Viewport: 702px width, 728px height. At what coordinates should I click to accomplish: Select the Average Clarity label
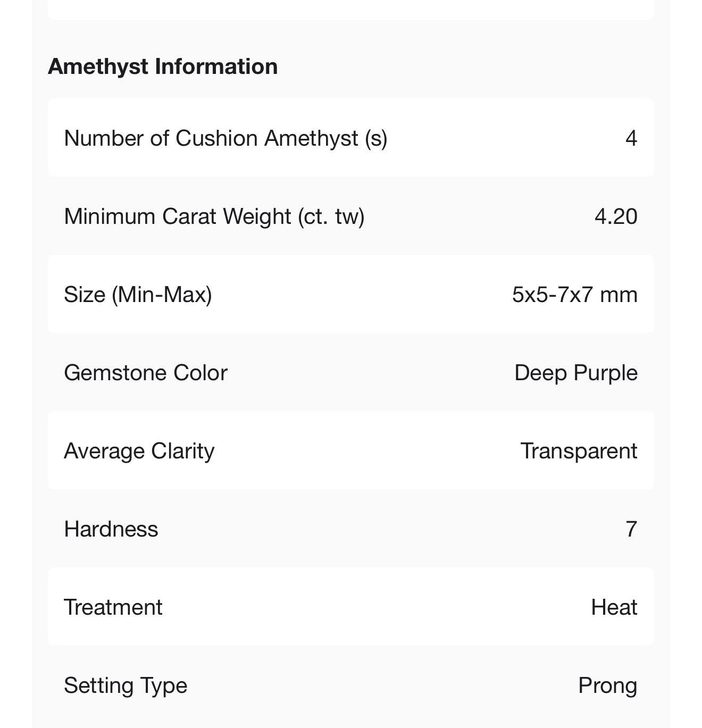pyautogui.click(x=139, y=451)
